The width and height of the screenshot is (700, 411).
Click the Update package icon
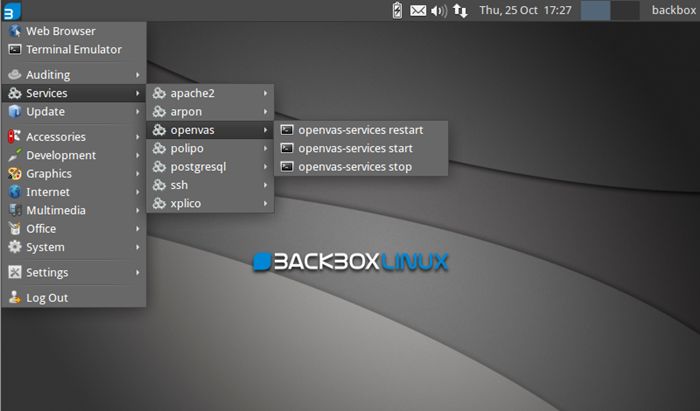point(15,111)
